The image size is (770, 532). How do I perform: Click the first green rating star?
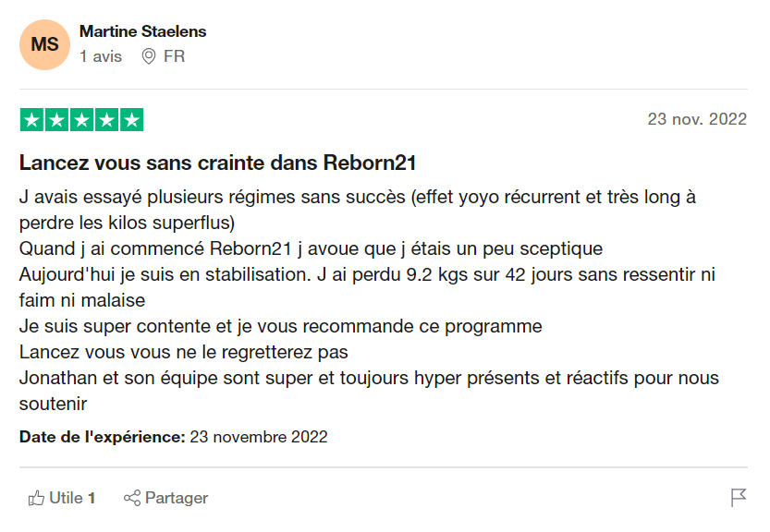pos(31,119)
